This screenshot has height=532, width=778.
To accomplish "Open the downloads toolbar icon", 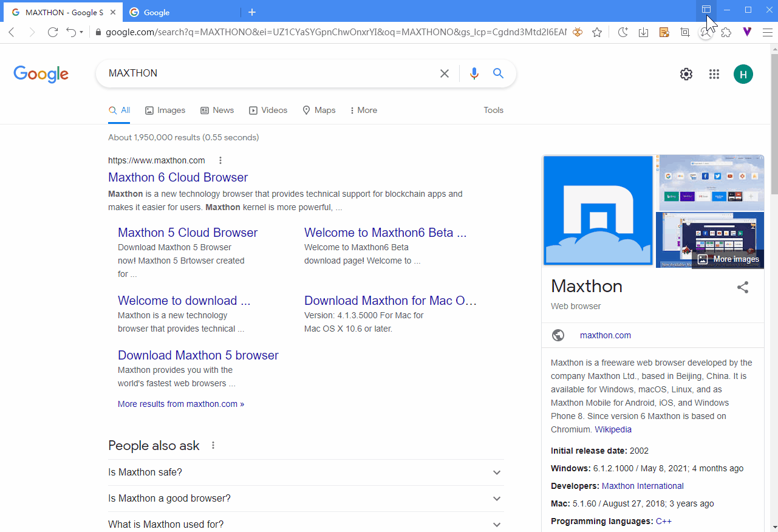I will tap(644, 32).
